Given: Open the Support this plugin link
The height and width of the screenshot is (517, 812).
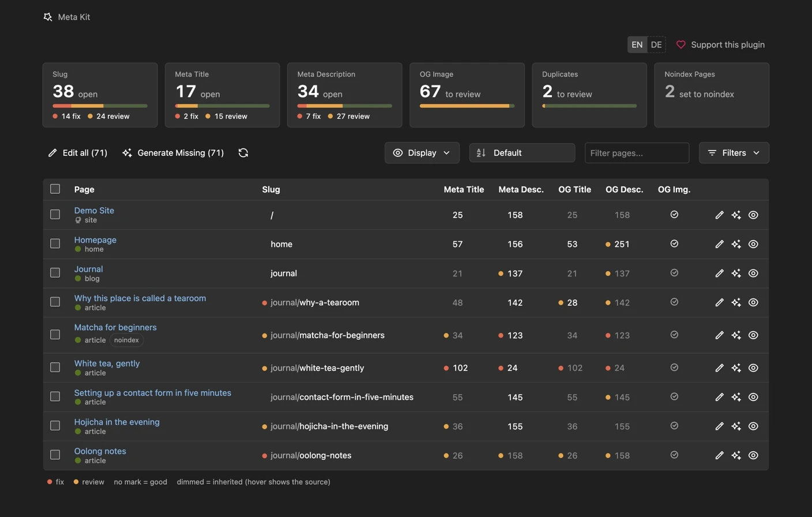Looking at the screenshot, I should (x=720, y=44).
